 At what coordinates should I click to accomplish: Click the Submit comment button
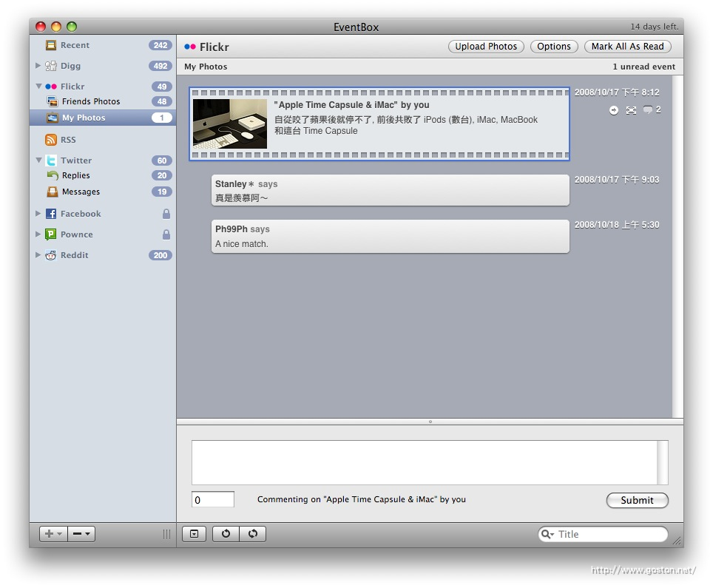[x=637, y=500]
